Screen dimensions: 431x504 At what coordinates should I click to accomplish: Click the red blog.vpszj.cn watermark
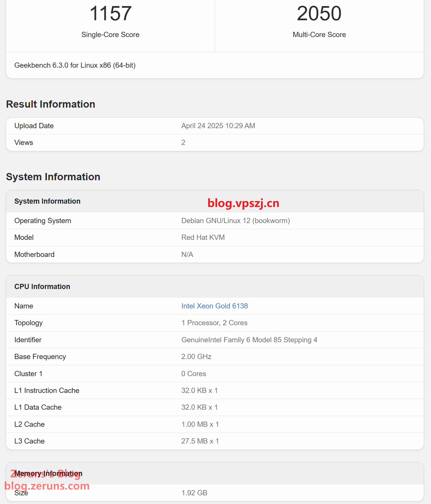click(243, 203)
